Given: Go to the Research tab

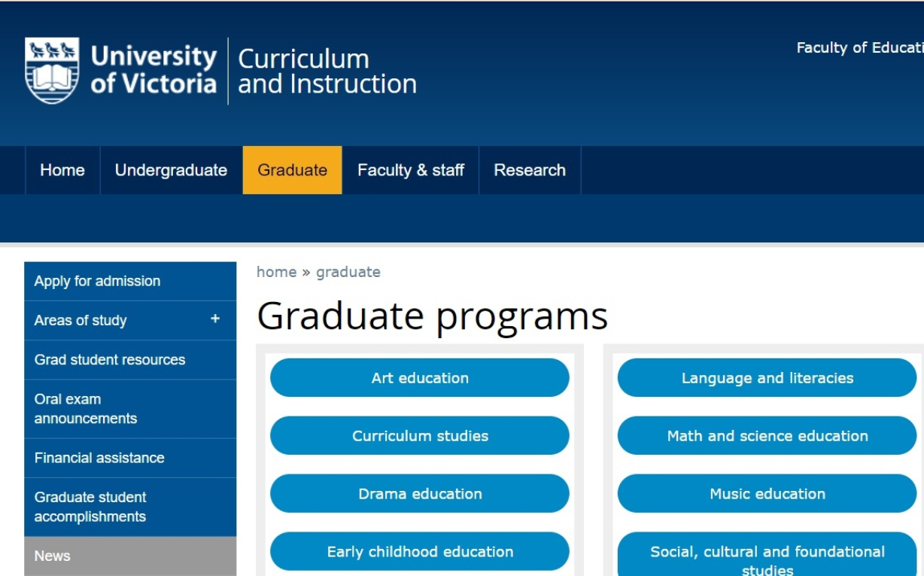Looking at the screenshot, I should [529, 170].
